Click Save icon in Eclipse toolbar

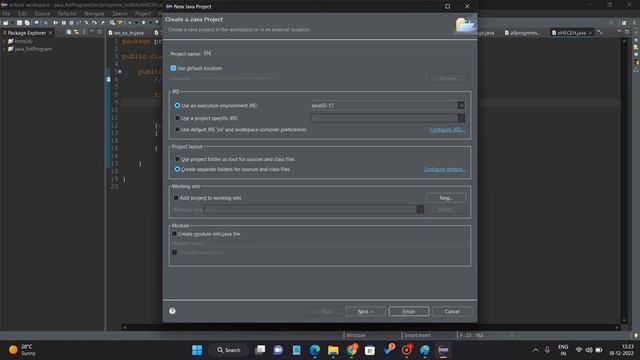coord(19,23)
